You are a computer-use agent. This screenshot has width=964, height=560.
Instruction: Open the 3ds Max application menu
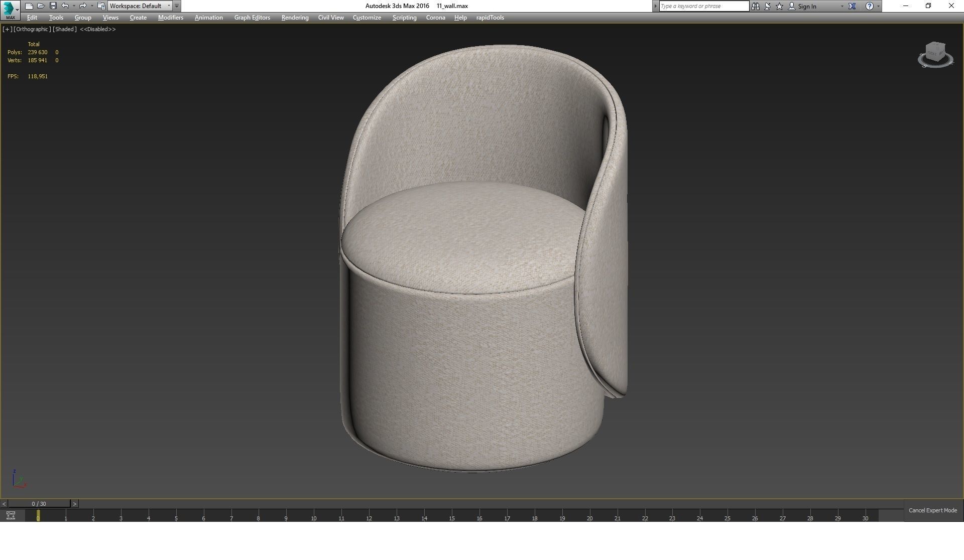tap(10, 10)
